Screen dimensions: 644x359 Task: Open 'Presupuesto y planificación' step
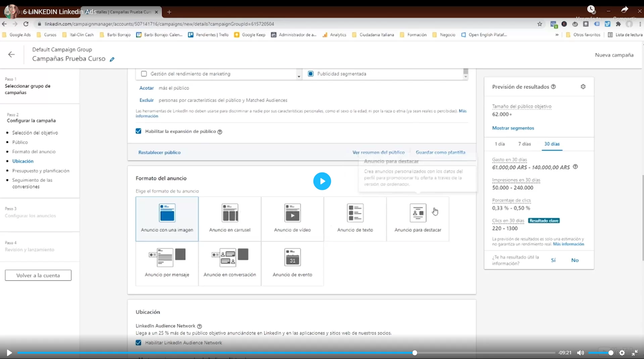41,171
